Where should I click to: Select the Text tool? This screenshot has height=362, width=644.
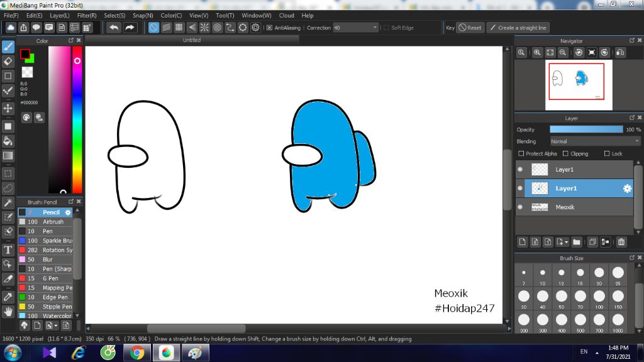pyautogui.click(x=8, y=250)
